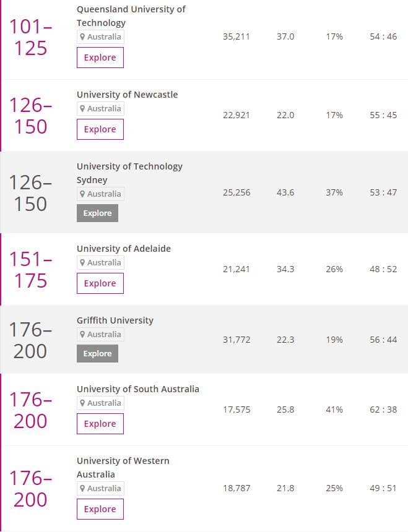
Task: Click Griffith University name link
Action: 115,320
